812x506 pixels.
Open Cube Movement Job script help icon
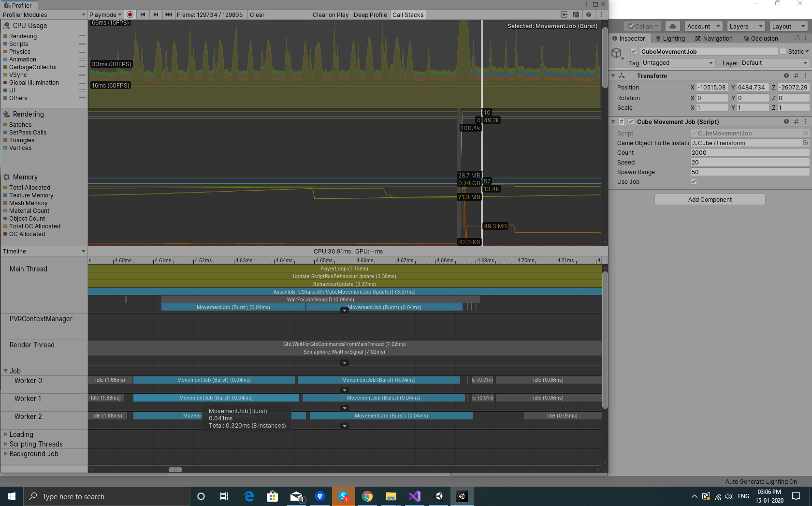(786, 122)
